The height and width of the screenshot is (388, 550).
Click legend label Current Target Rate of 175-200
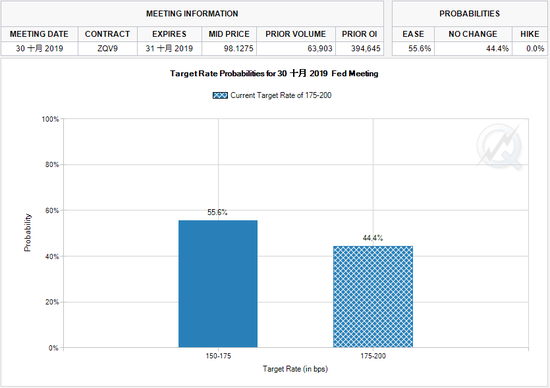pos(281,95)
